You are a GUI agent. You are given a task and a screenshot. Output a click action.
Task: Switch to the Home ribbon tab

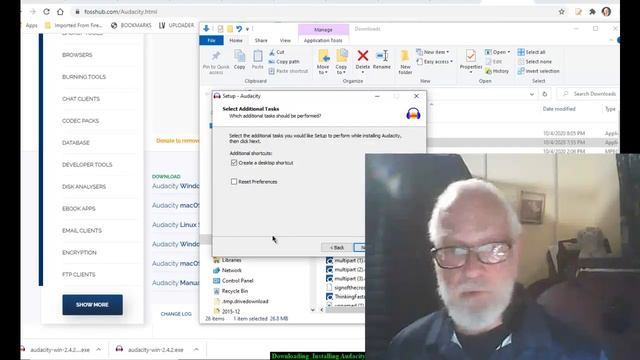click(236, 40)
